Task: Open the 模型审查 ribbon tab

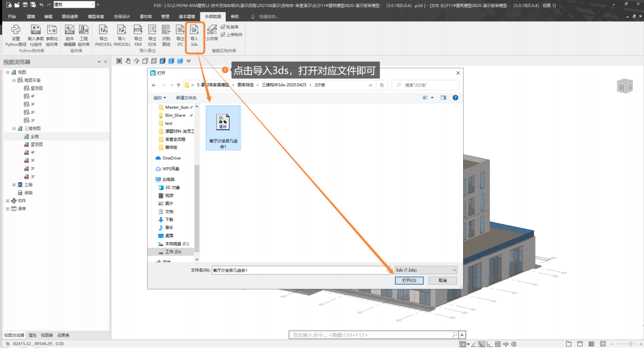Action: (x=96, y=16)
